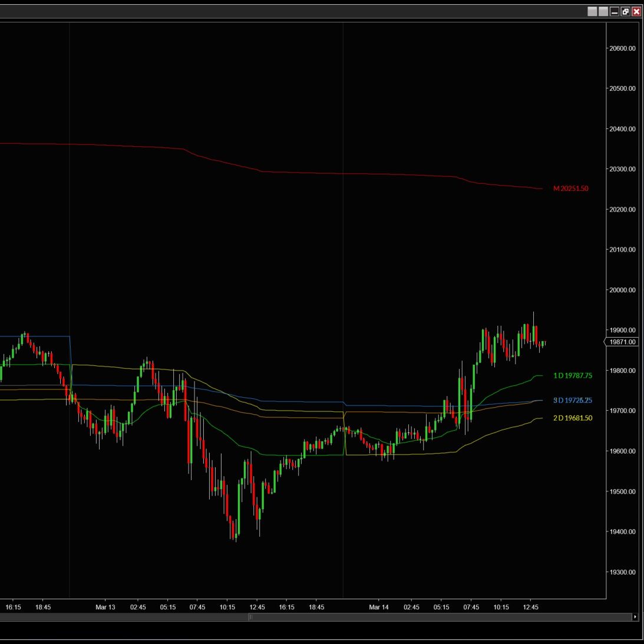Click the 20600.00 price axis label
Image resolution: width=644 pixels, height=644 pixels.
(x=622, y=48)
